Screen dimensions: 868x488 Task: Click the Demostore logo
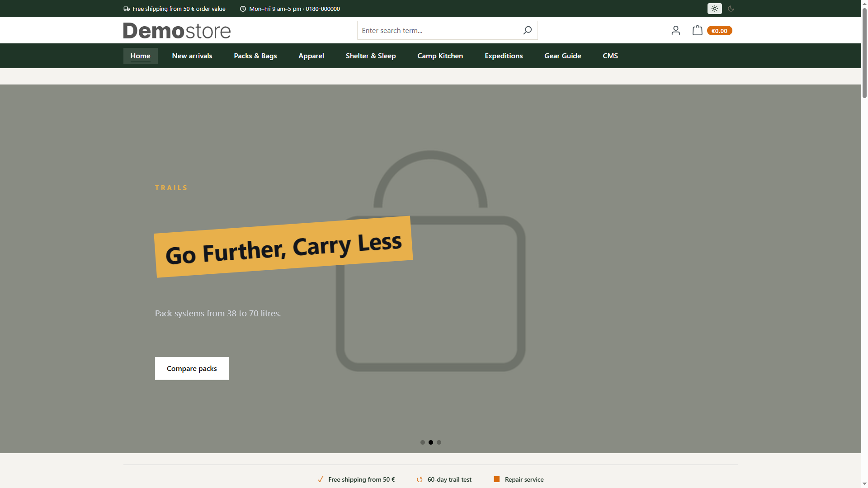point(177,30)
